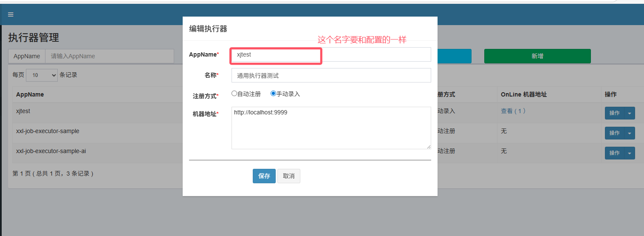644x236 pixels.
Task: Click 操作 button for xxl-job-executor-sample row
Action: click(x=614, y=133)
